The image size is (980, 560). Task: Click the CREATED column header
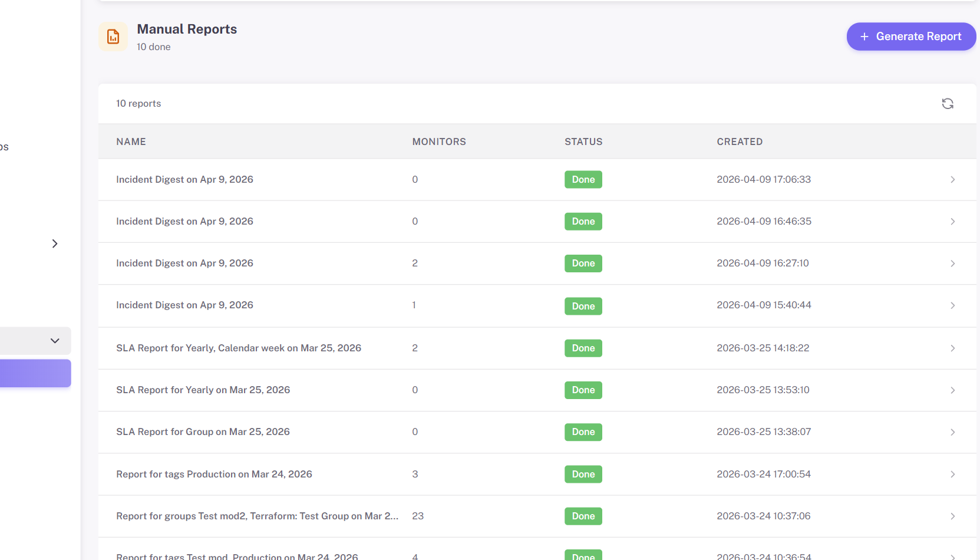click(740, 141)
